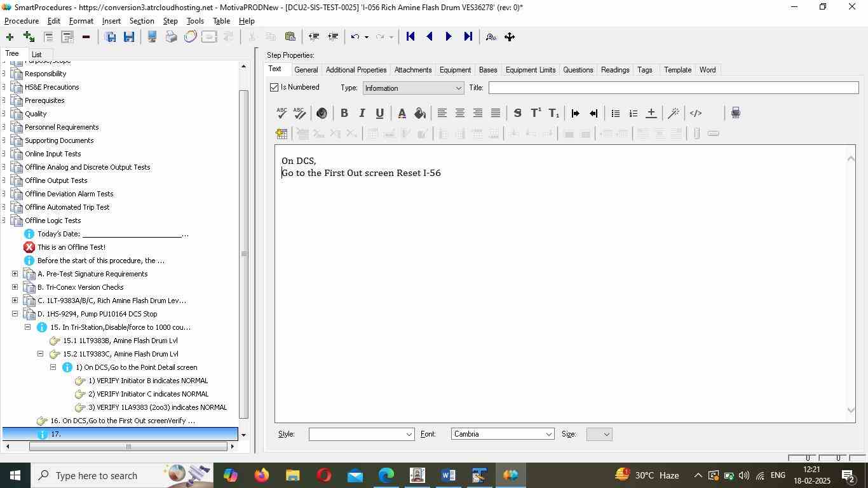Open the Insert menu
The height and width of the screenshot is (488, 868).
[111, 21]
